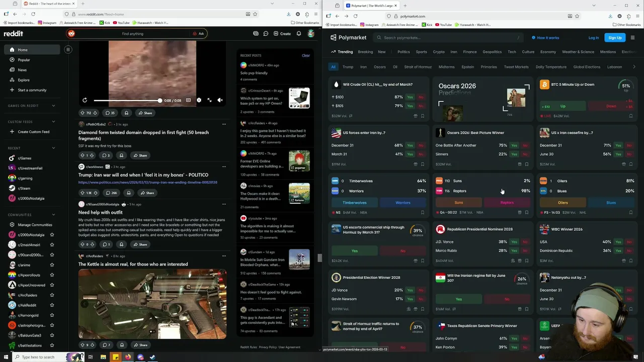644x362 pixels.
Task: Open Crypto category on Polymarket
Action: pos(439,52)
